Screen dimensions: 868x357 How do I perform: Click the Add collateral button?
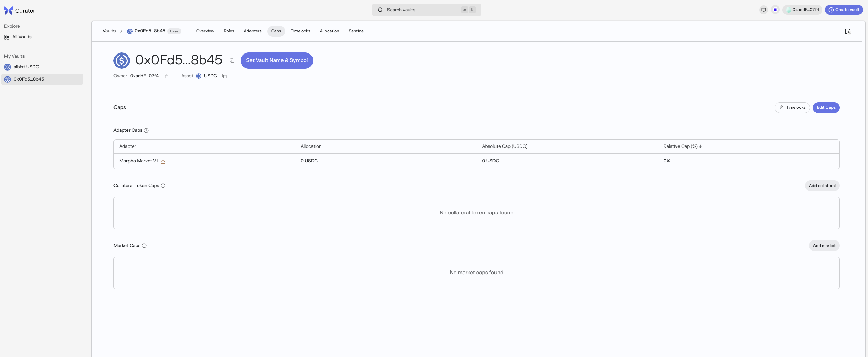(x=822, y=186)
